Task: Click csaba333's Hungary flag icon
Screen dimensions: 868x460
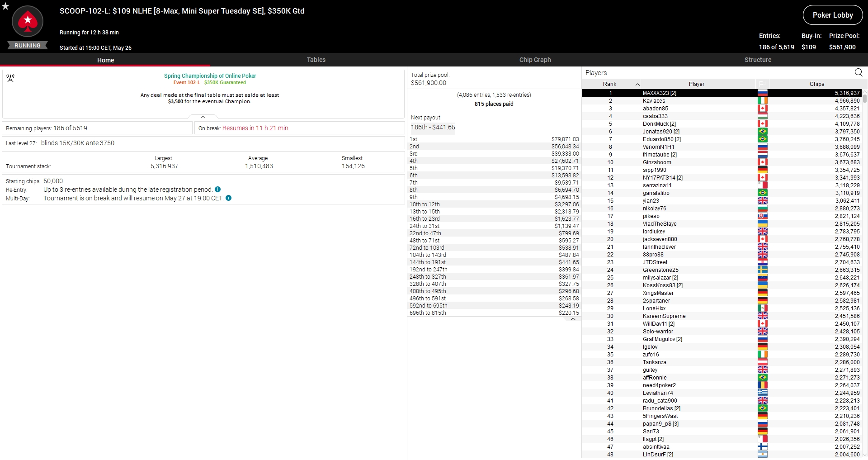Action: 762,116
